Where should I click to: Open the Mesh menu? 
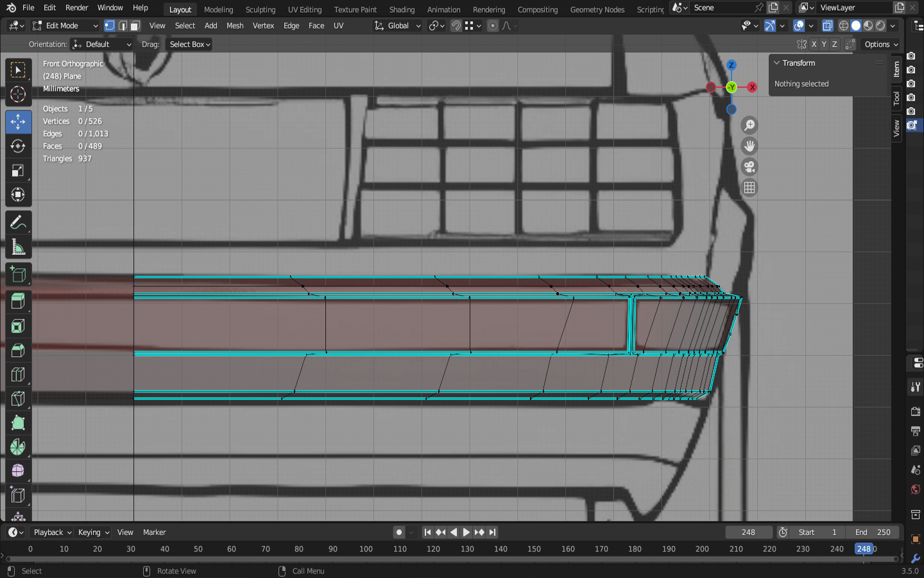point(235,26)
